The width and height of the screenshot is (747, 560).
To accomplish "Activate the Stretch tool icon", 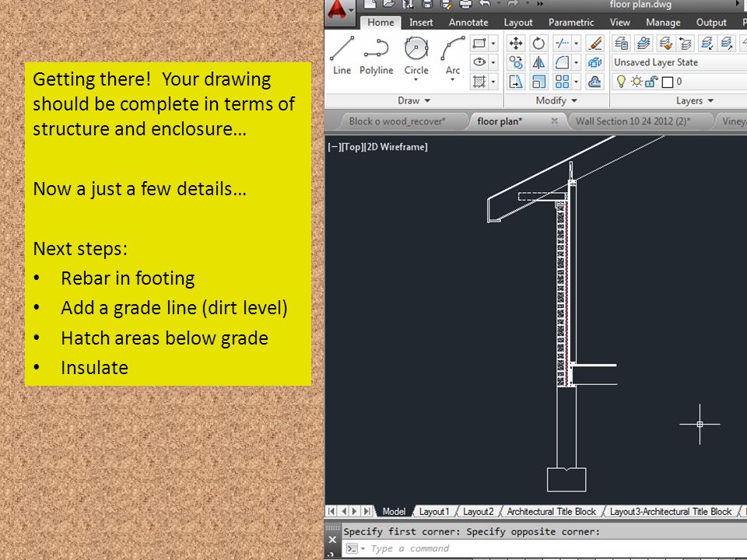I will tap(515, 82).
